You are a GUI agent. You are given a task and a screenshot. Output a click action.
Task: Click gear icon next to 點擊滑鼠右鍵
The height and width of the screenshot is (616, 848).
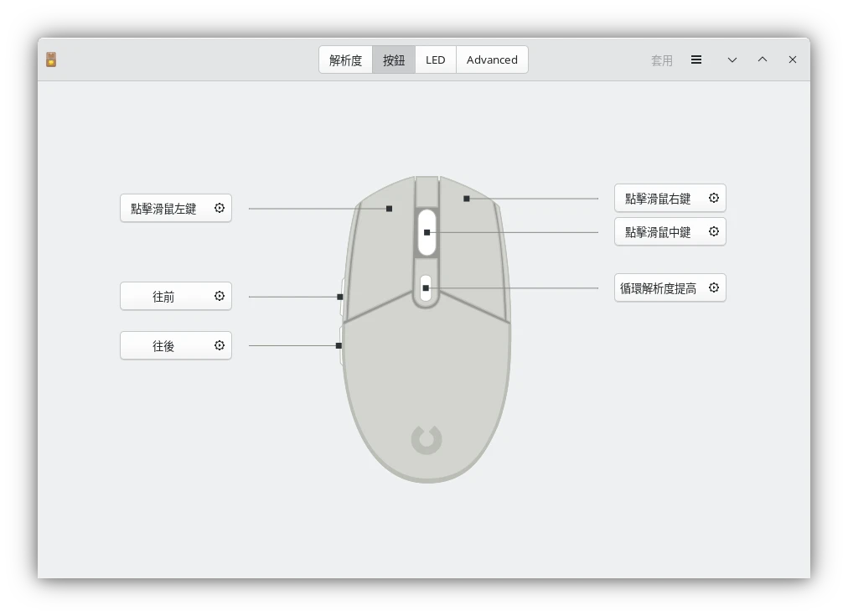[714, 198]
